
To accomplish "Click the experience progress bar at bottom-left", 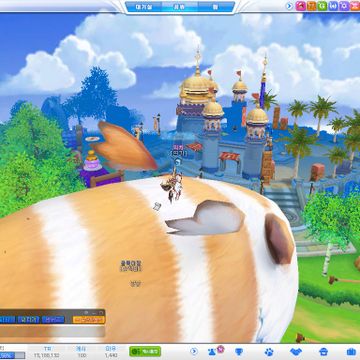I will 12,355.
